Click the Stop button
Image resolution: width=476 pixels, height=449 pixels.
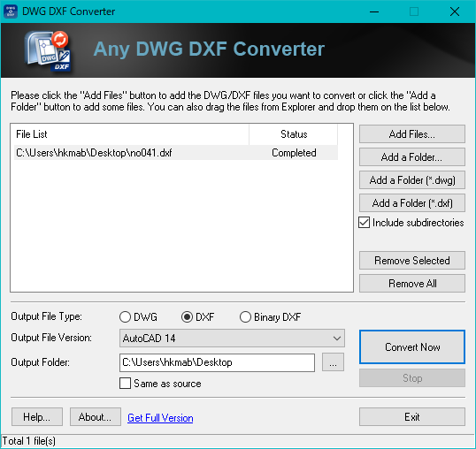[x=412, y=377]
